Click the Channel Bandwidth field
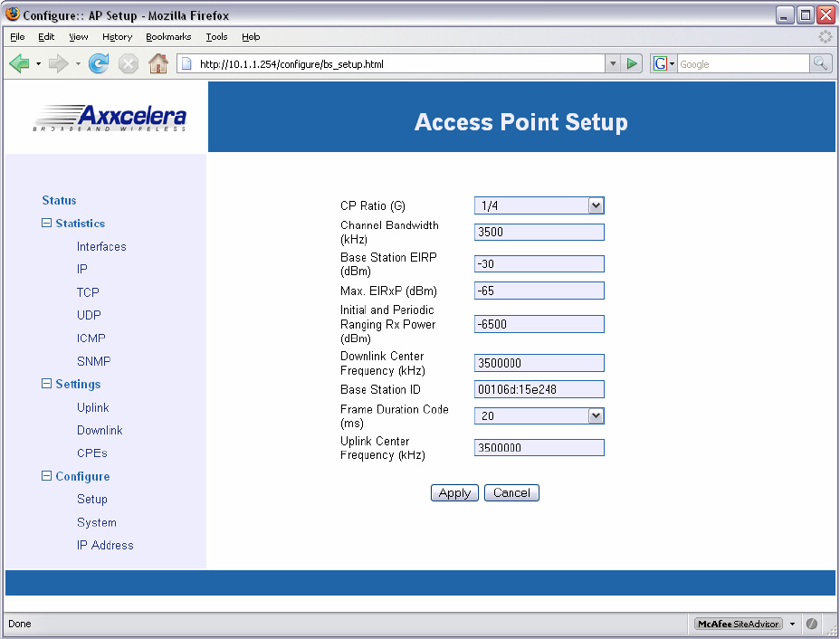Viewport: 840px width, 639px height. (x=539, y=232)
